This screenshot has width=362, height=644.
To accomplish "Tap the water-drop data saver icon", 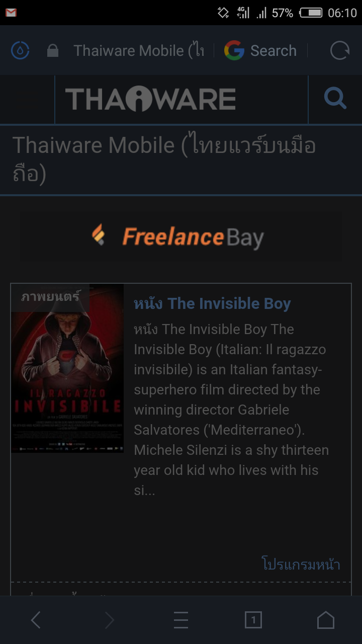I will 20,50.
